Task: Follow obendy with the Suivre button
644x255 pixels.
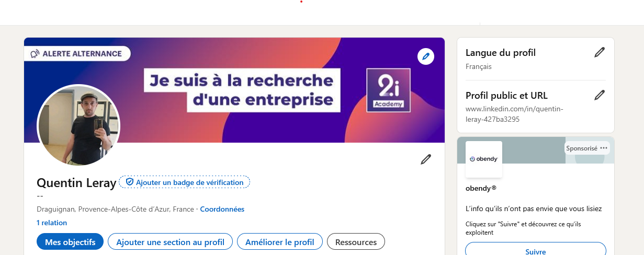Action: 536,250
